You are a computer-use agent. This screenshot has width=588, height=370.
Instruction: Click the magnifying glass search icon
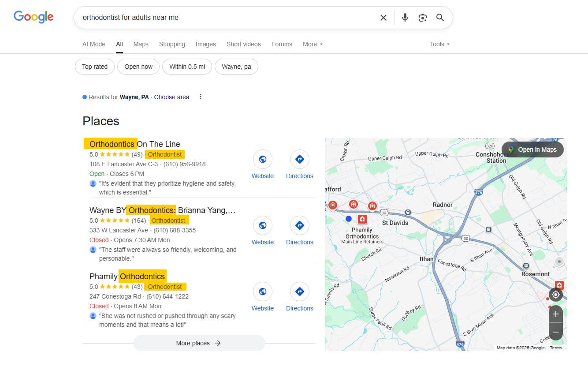click(440, 18)
